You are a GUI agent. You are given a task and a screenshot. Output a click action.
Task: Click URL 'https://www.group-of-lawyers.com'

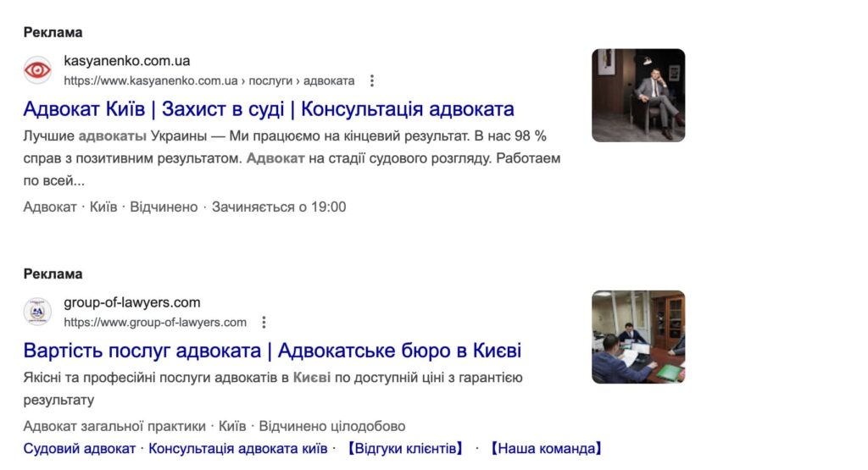pyautogui.click(x=155, y=323)
